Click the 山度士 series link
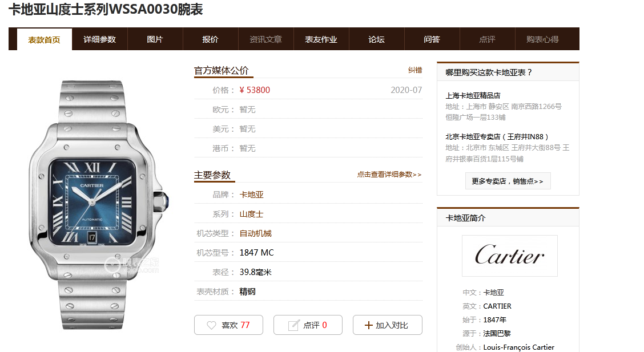The width and height of the screenshot is (644, 352). click(251, 214)
